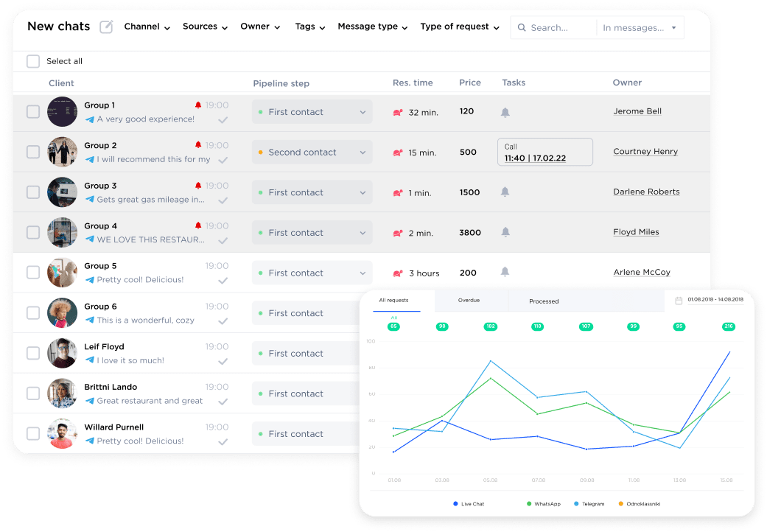Click Telegram icon in Leif Floyd message
The width and height of the screenshot is (767, 532).
click(89, 360)
